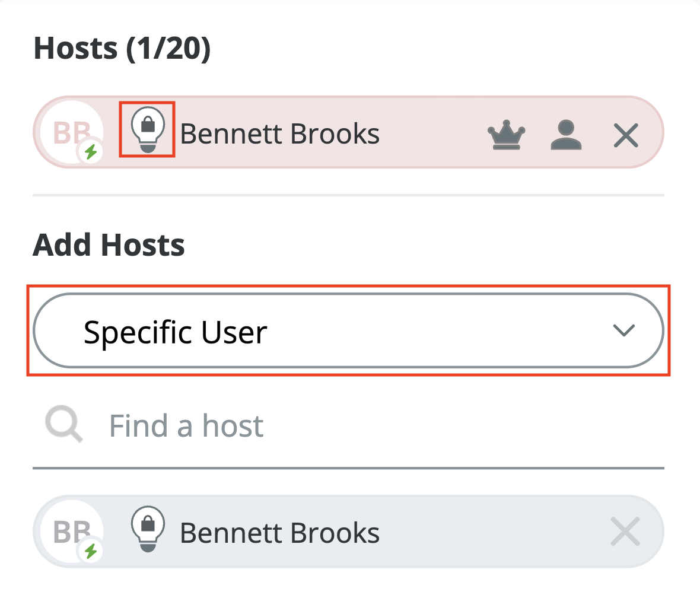
Task: Click the magnifying glass search icon
Action: [64, 426]
